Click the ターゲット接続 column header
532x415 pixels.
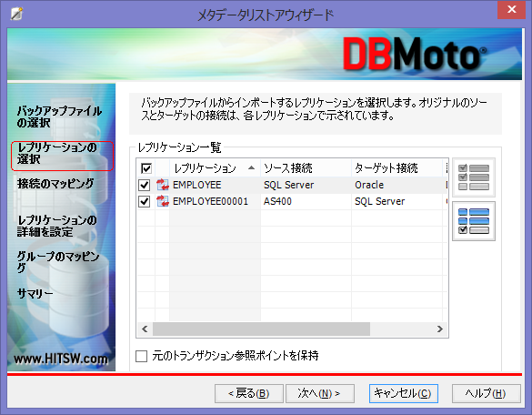pos(397,168)
